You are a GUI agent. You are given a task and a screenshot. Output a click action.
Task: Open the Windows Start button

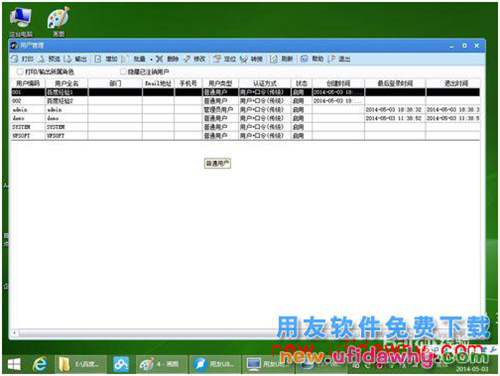pos(14,364)
